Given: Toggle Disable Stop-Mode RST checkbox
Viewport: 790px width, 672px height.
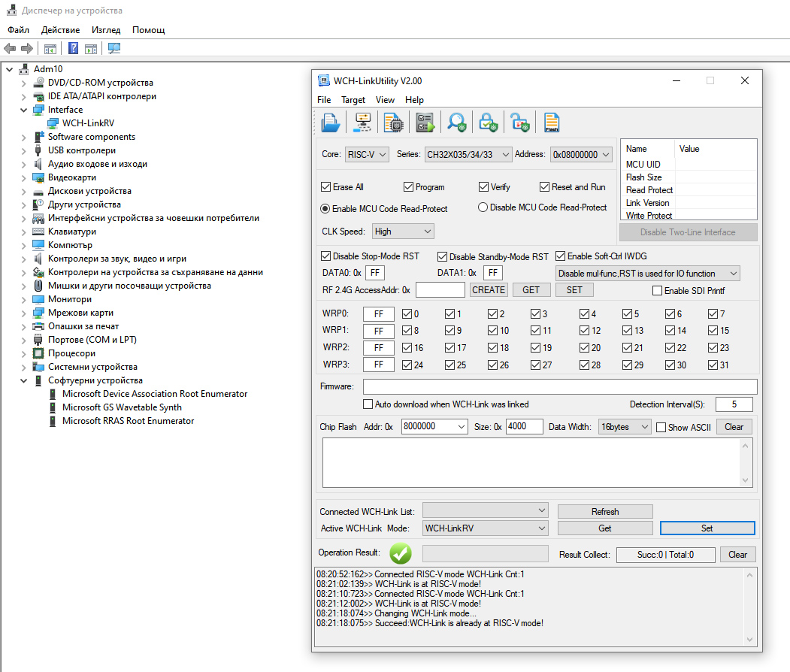Looking at the screenshot, I should point(325,256).
